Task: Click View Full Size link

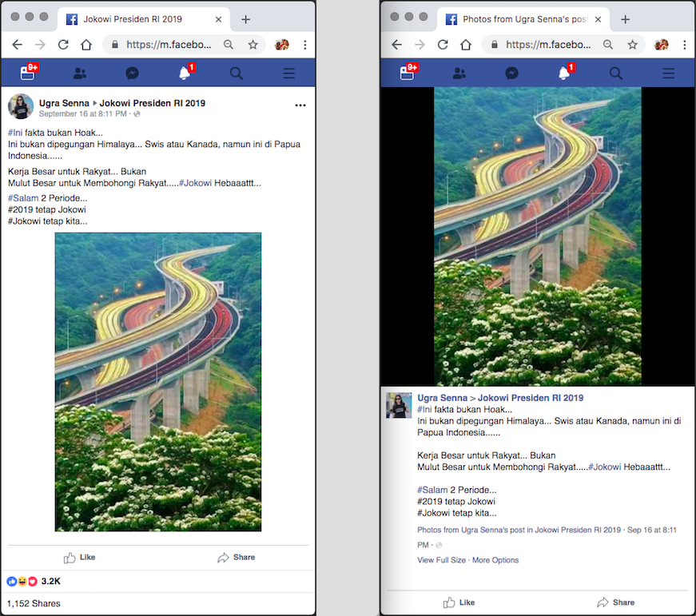Action: click(x=441, y=560)
